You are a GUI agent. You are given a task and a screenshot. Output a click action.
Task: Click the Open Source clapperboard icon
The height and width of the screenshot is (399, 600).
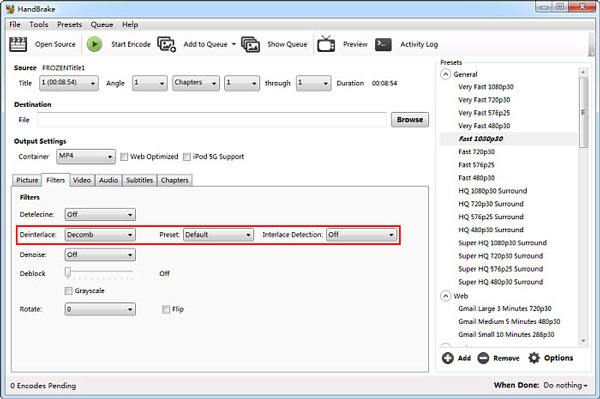[x=18, y=44]
